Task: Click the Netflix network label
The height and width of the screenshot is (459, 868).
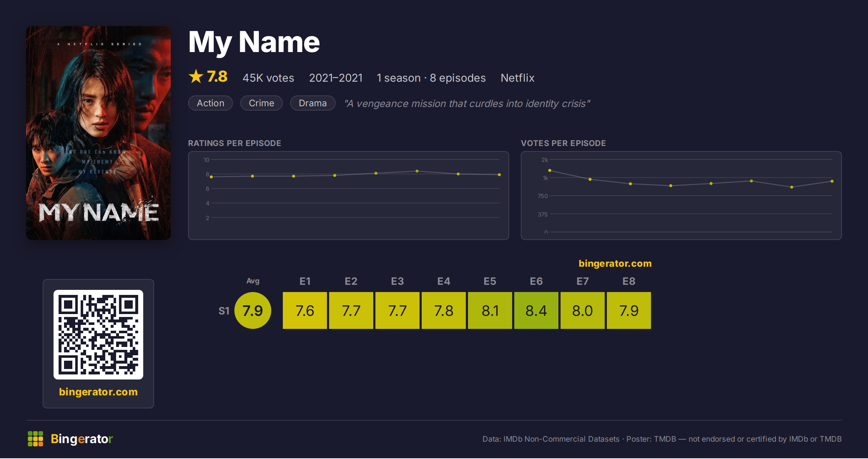Action: (x=518, y=78)
